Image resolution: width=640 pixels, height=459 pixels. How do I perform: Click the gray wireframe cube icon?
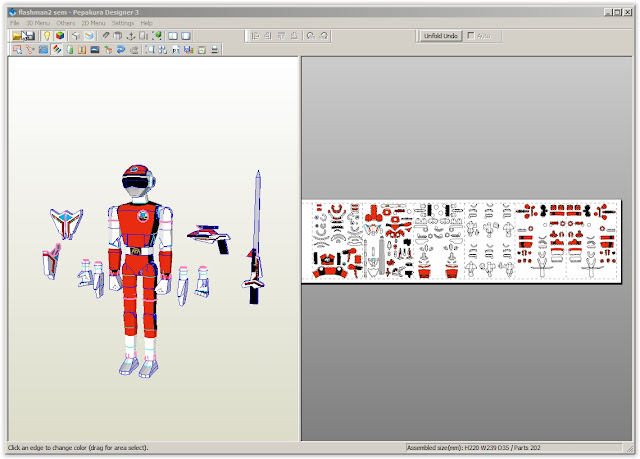click(x=76, y=36)
